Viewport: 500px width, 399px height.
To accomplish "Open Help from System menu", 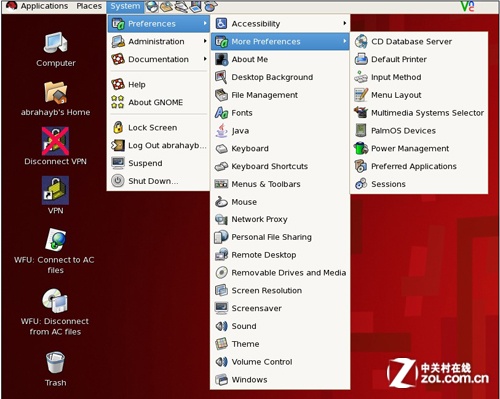I will [x=158, y=84].
